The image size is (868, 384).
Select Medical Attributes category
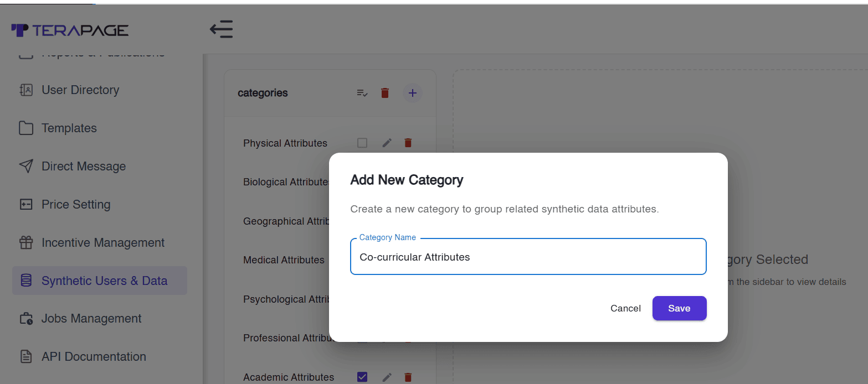pyautogui.click(x=284, y=260)
